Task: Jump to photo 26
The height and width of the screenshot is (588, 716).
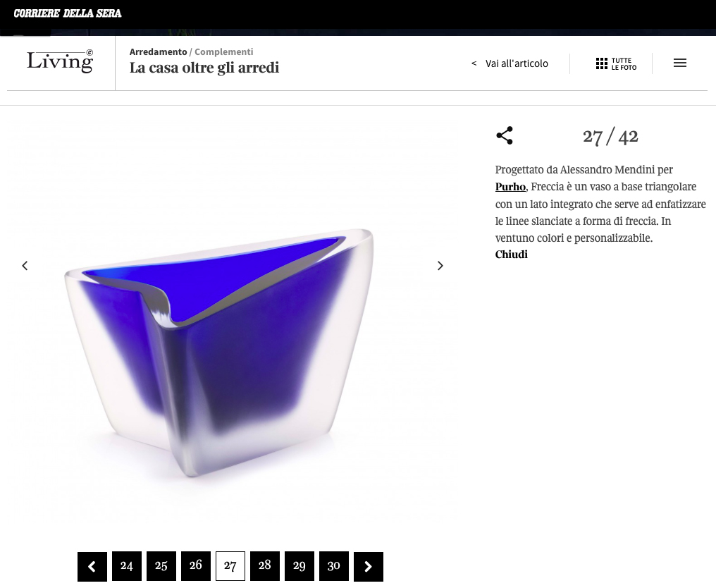Action: tap(196, 565)
